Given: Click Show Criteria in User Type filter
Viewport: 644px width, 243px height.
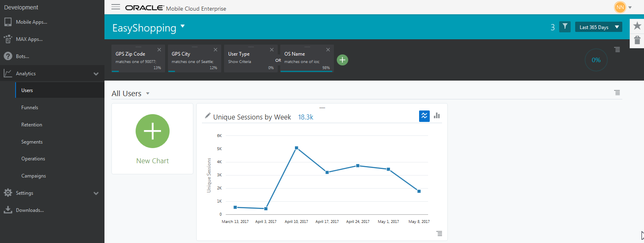Looking at the screenshot, I should pos(240,62).
